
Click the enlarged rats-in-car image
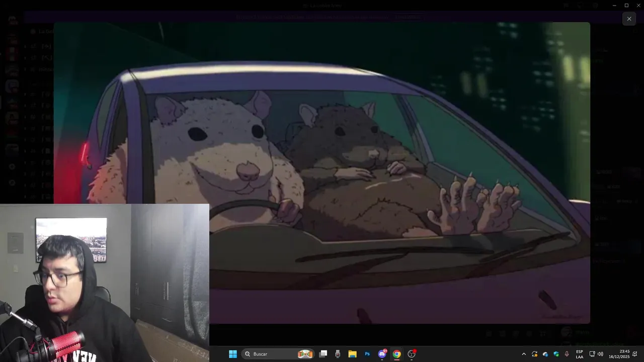point(322,172)
